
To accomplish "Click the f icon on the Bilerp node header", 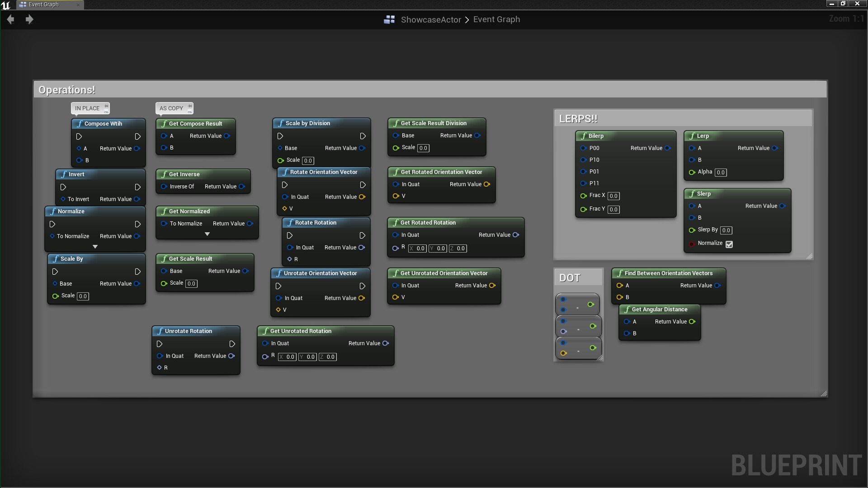I will click(583, 136).
